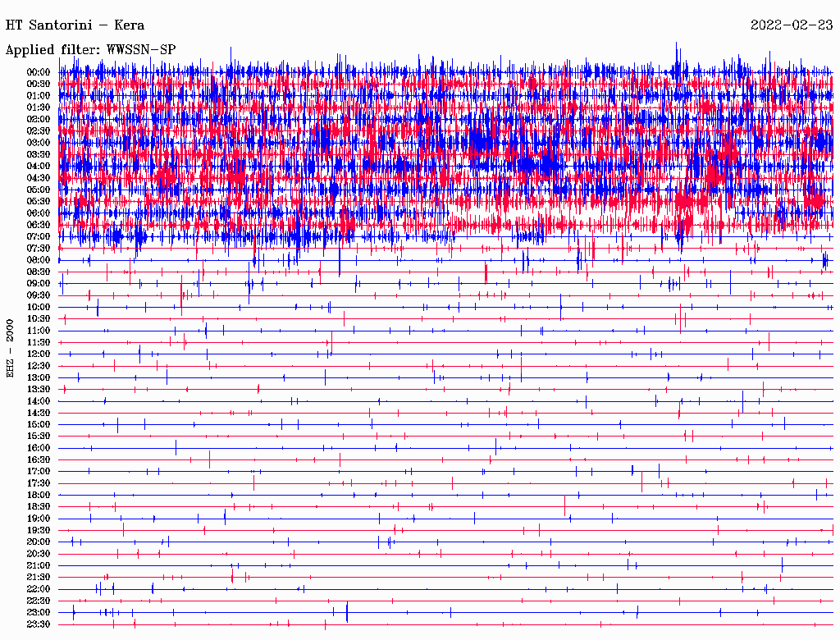
Task: Select the 17:30 time label
Action: pyautogui.click(x=39, y=483)
